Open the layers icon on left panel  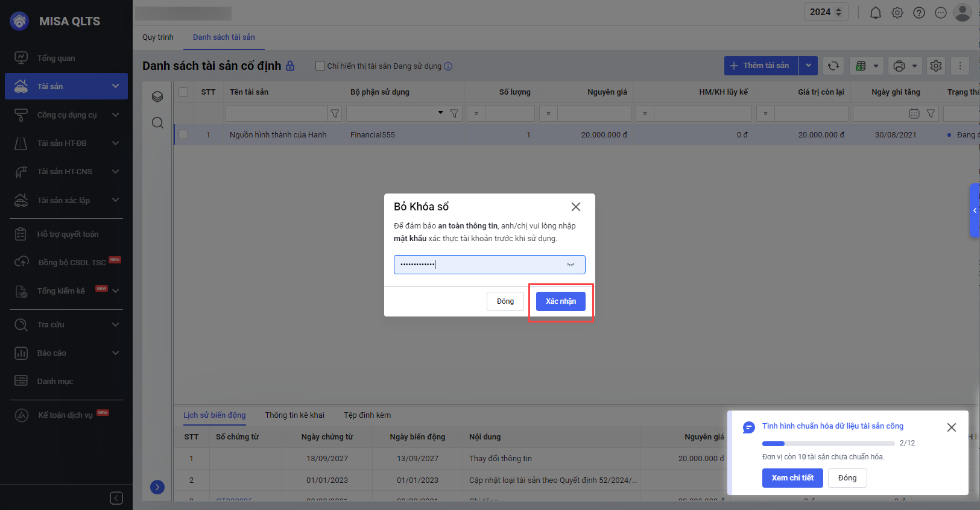(157, 96)
